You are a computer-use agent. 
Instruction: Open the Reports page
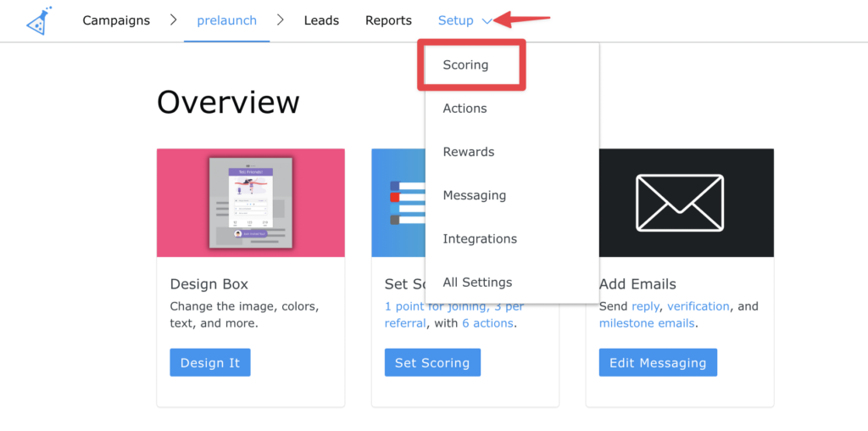[388, 20]
